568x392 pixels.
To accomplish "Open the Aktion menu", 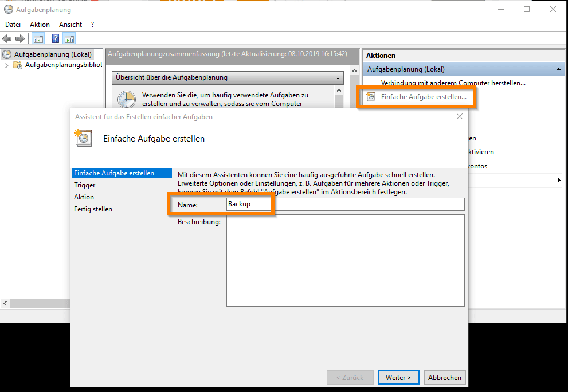I will (x=40, y=25).
